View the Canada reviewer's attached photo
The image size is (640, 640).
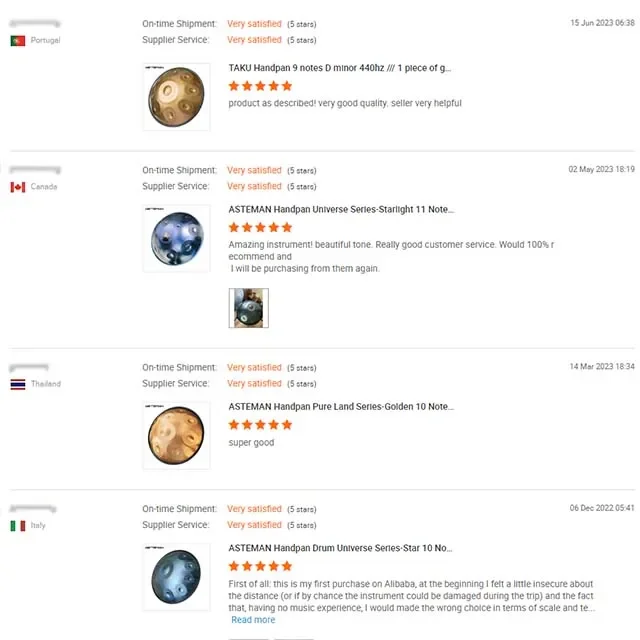(248, 308)
